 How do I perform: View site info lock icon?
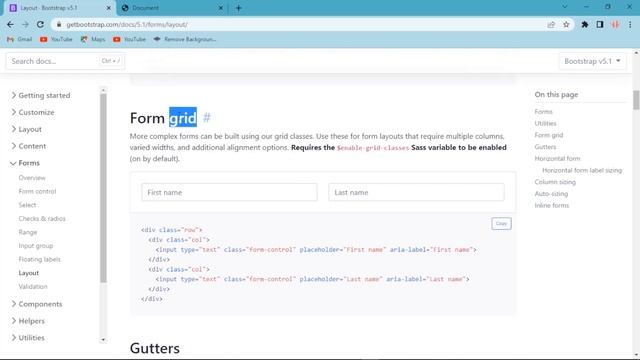pos(59,24)
